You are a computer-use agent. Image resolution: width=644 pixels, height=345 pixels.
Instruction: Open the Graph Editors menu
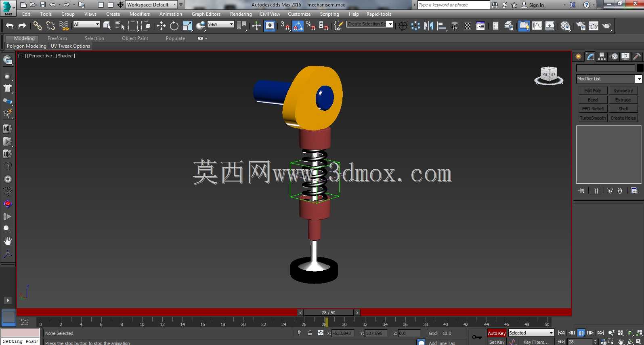(x=206, y=14)
